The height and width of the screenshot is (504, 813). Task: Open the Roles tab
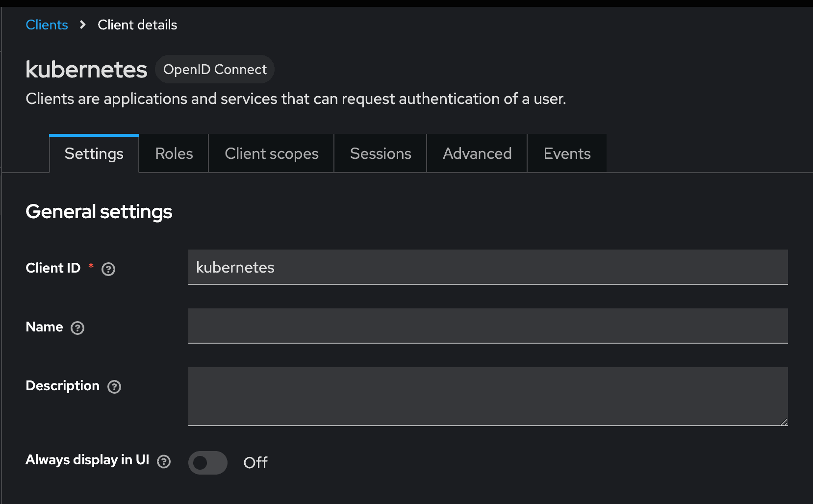click(174, 153)
